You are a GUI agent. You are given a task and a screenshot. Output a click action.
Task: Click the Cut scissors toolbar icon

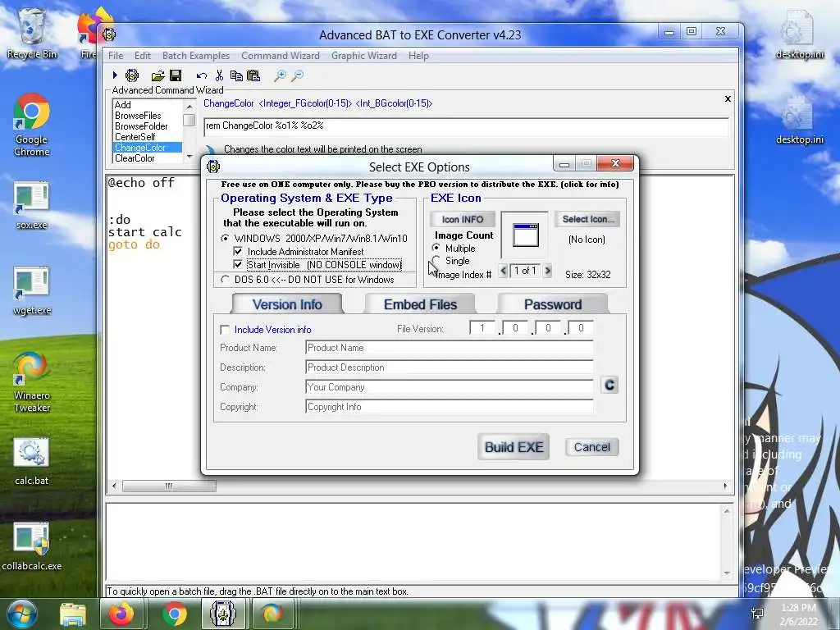(219, 75)
